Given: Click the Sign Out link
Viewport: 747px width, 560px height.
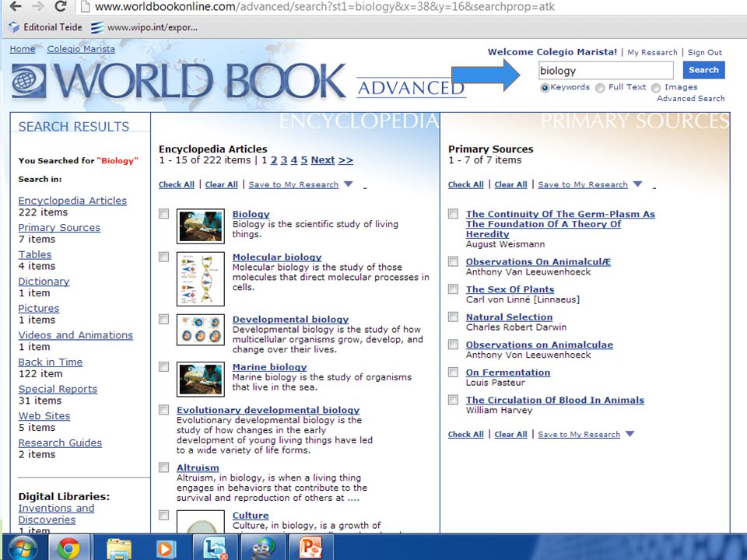Looking at the screenshot, I should coord(705,52).
